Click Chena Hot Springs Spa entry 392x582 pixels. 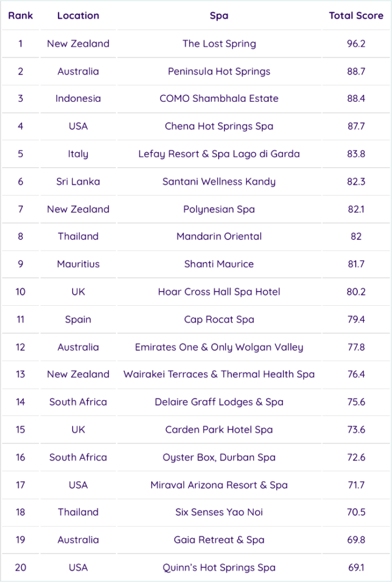[219, 126]
